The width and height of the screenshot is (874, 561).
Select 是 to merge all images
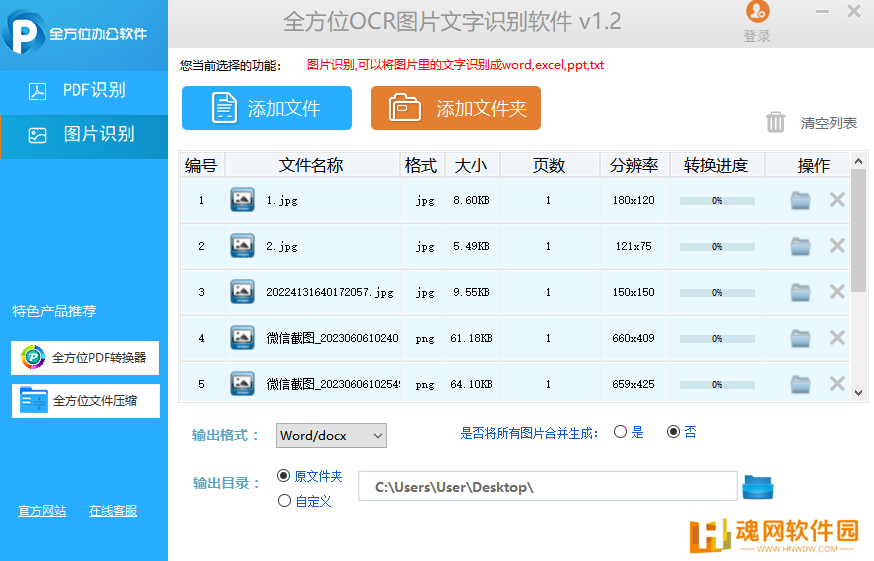point(620,432)
